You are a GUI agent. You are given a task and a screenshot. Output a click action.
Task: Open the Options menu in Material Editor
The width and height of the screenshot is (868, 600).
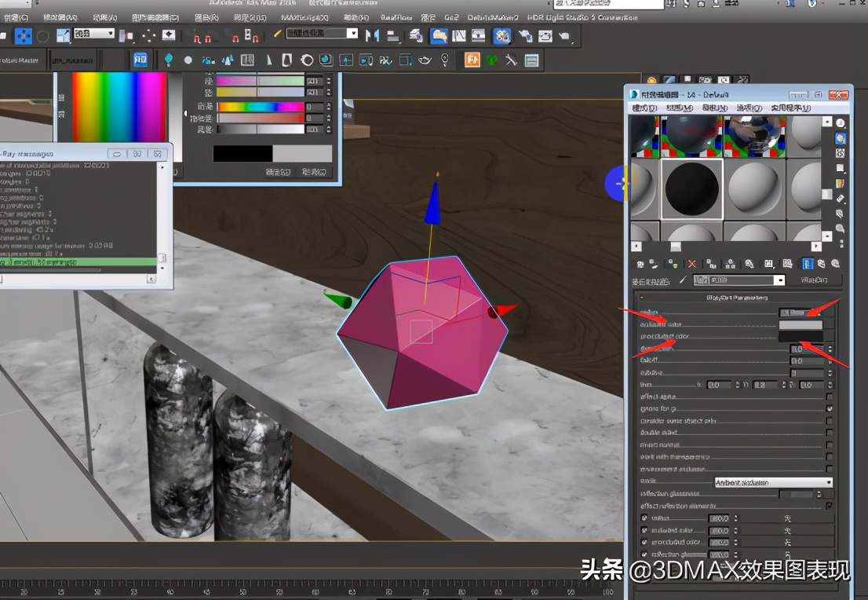[747, 108]
